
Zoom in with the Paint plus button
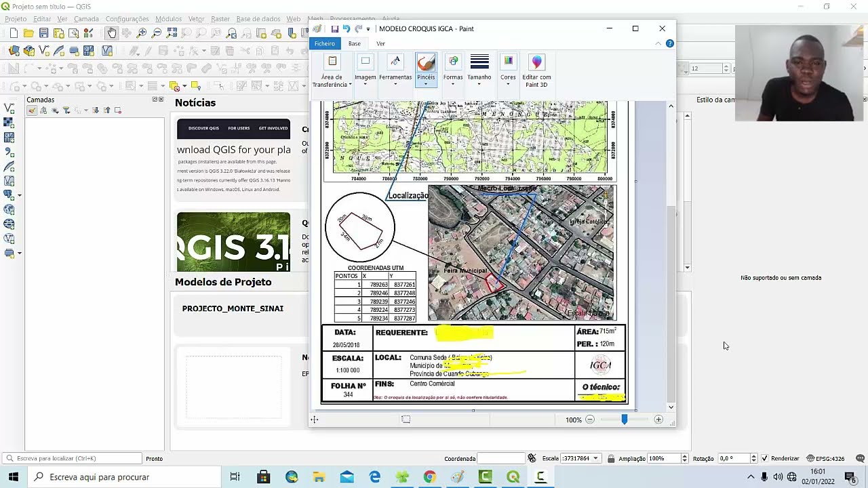[658, 420]
